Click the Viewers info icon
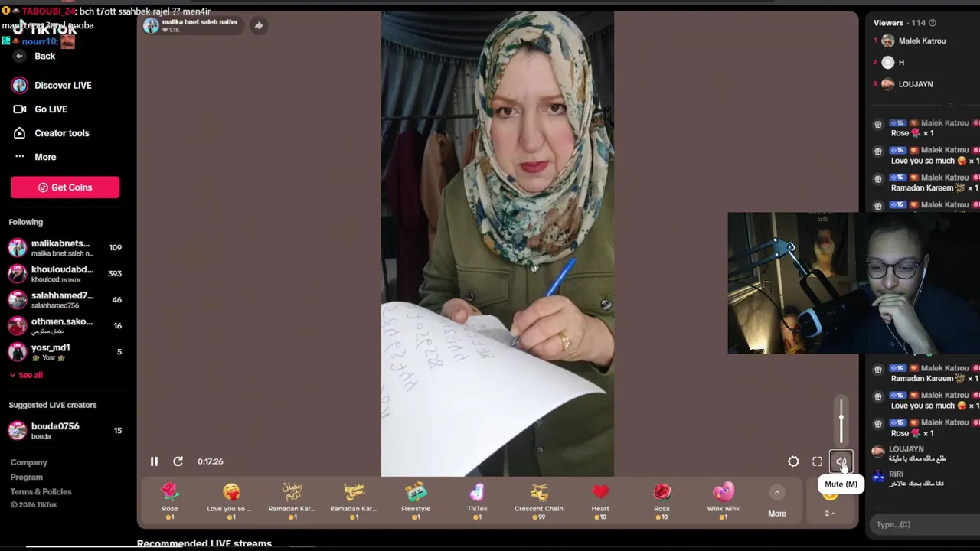980x551 pixels. (x=933, y=23)
